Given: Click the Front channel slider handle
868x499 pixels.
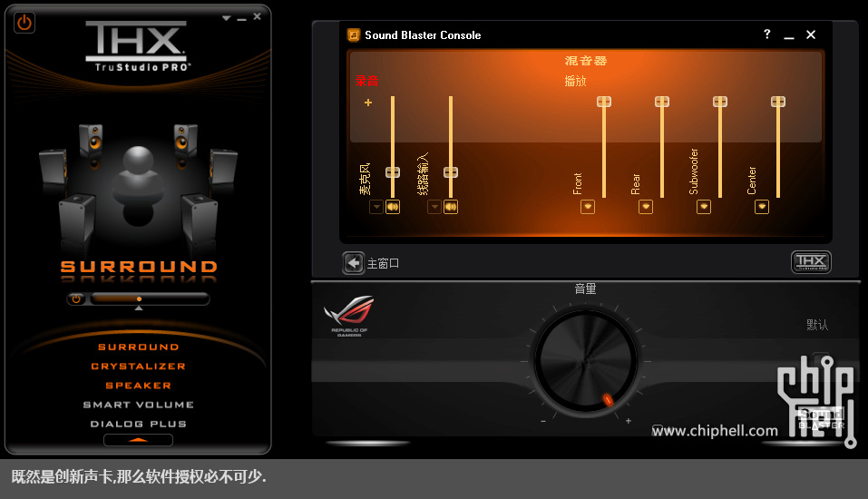Looking at the screenshot, I should [x=604, y=102].
